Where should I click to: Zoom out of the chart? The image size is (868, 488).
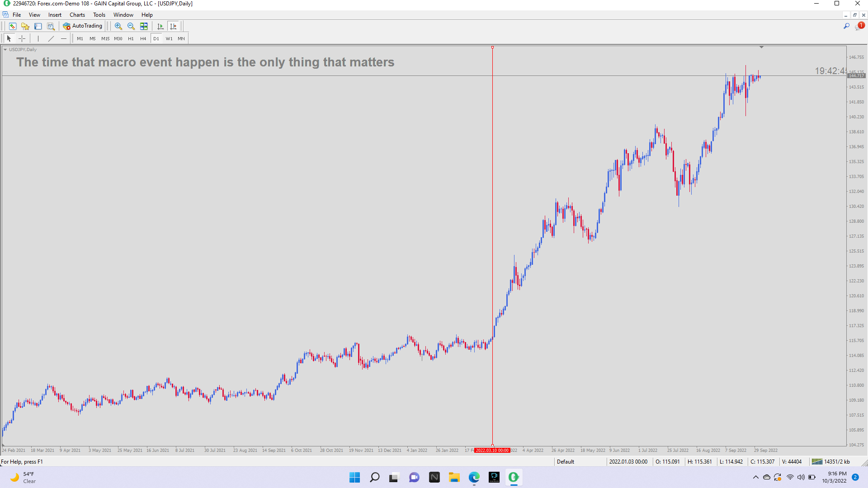[x=131, y=26]
